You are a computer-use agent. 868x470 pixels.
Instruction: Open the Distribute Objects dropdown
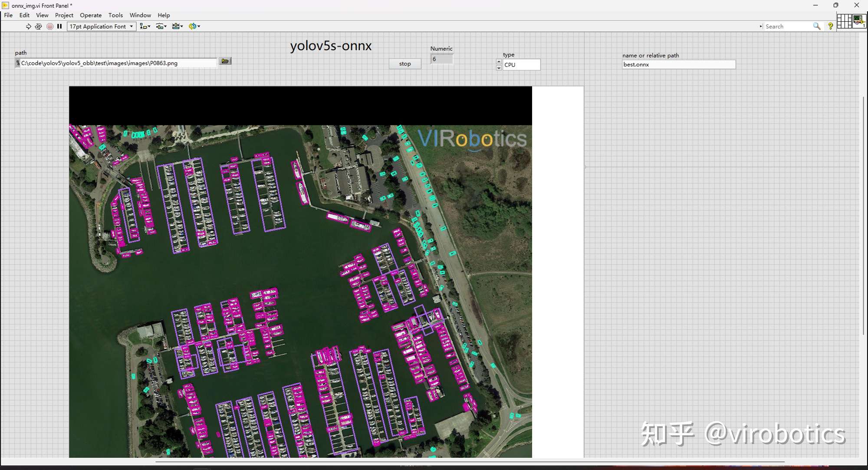[x=161, y=26]
